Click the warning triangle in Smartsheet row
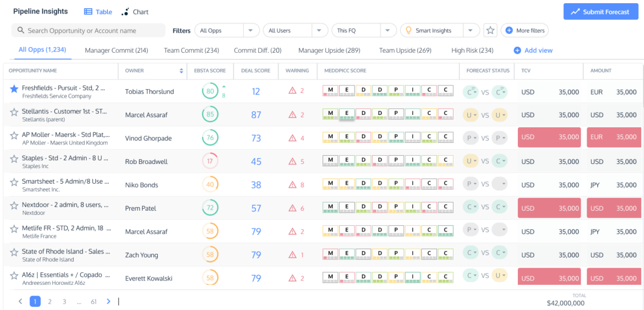644x310 pixels. [x=292, y=185]
